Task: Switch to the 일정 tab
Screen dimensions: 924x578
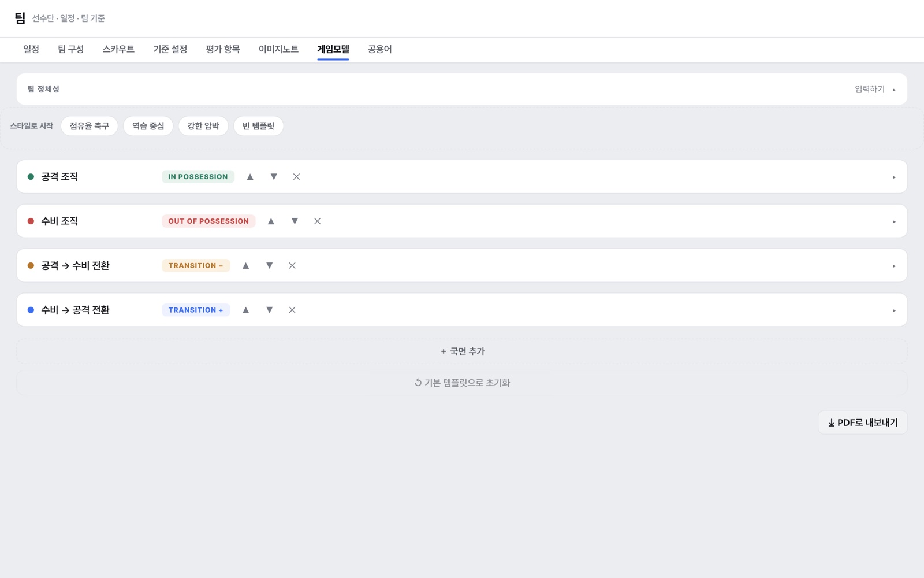Action: click(31, 50)
